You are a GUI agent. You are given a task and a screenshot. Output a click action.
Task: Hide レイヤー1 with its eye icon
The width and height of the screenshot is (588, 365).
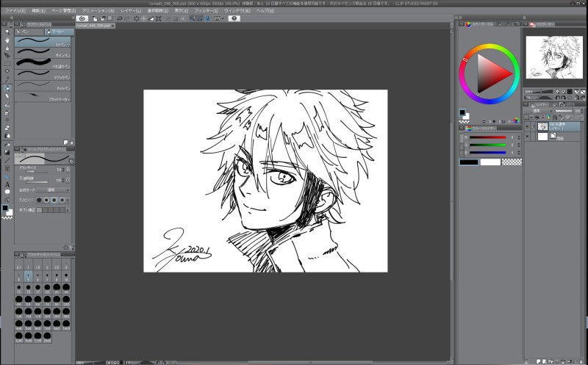coord(527,127)
